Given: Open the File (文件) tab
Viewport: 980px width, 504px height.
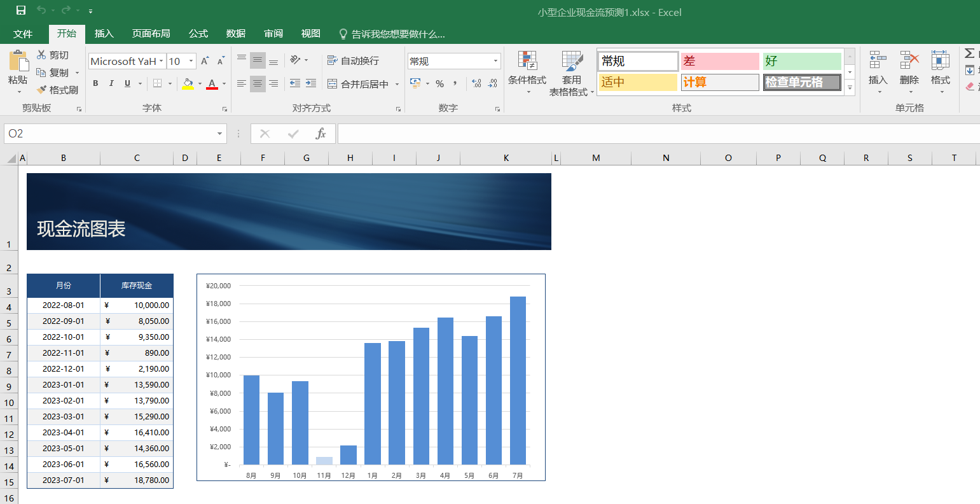Looking at the screenshot, I should (23, 34).
